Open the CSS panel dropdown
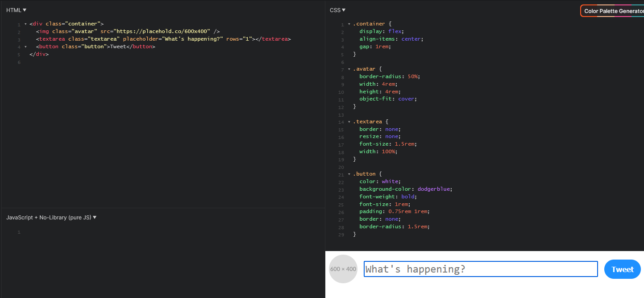The height and width of the screenshot is (298, 644). click(x=337, y=10)
